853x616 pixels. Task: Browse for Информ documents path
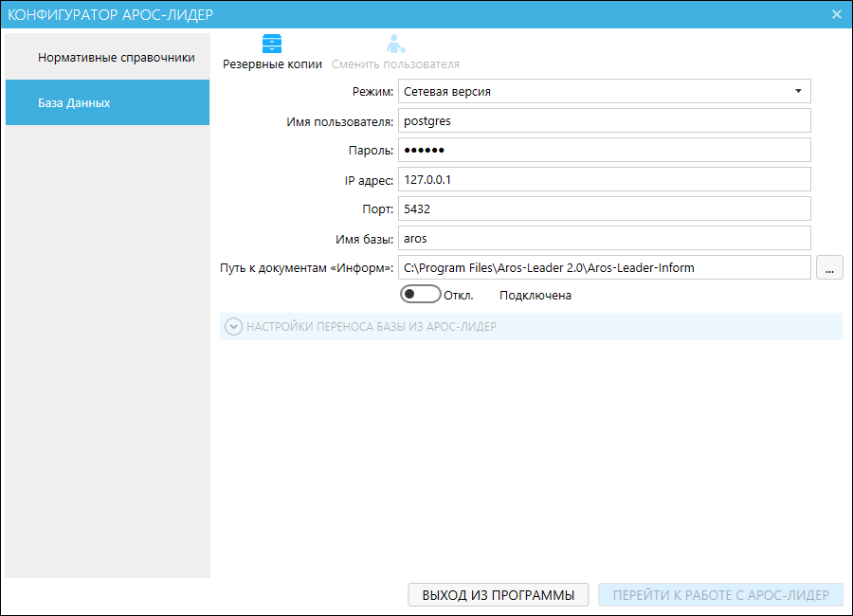tap(829, 268)
